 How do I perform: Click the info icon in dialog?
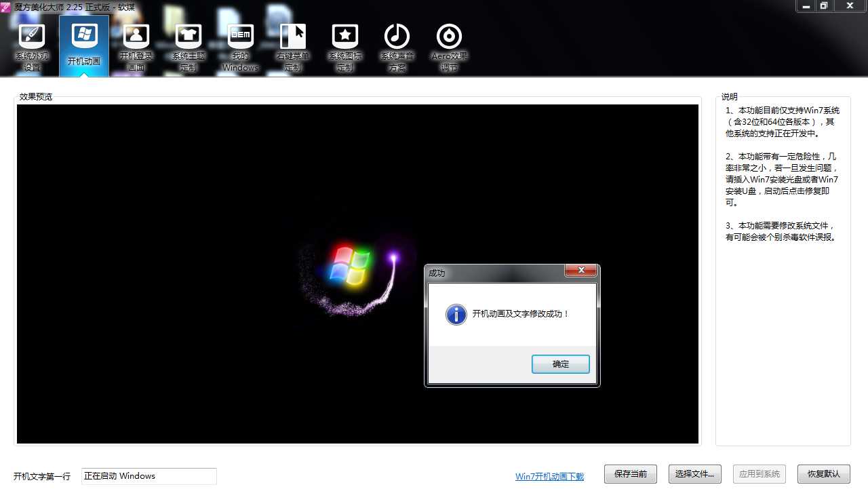456,314
